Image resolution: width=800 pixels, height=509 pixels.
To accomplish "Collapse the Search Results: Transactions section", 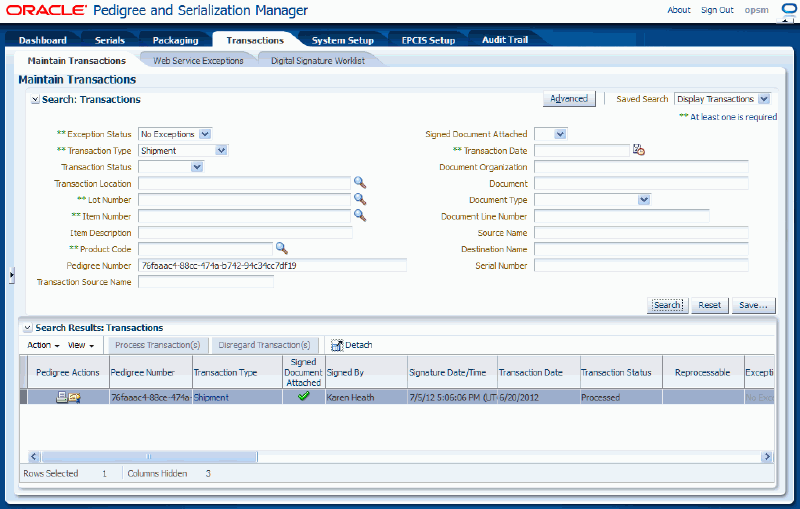I will [x=28, y=328].
